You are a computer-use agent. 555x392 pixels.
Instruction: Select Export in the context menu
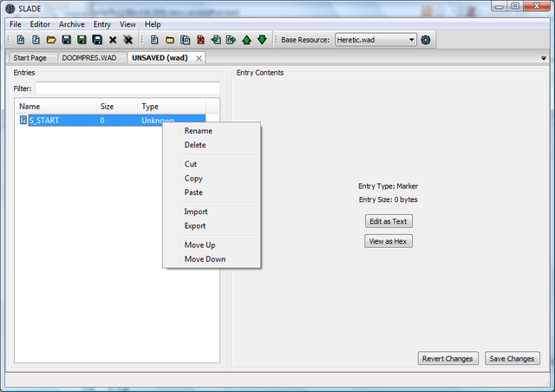(x=195, y=226)
